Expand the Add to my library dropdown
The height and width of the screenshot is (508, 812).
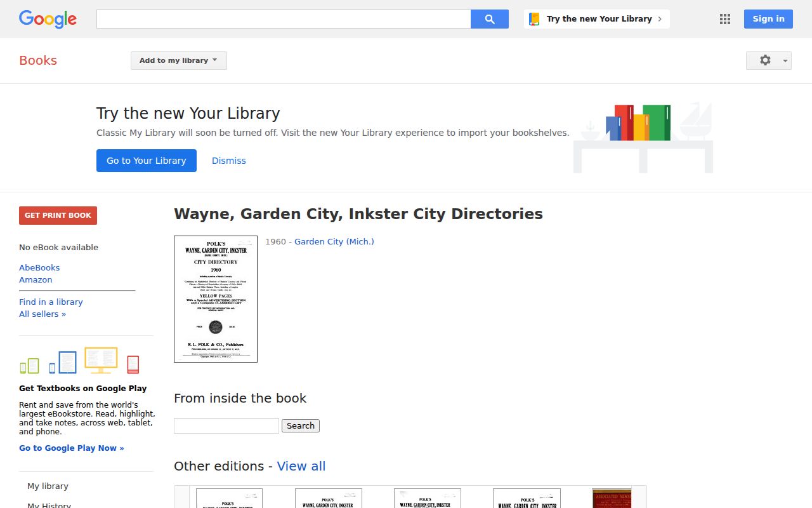[x=179, y=60]
